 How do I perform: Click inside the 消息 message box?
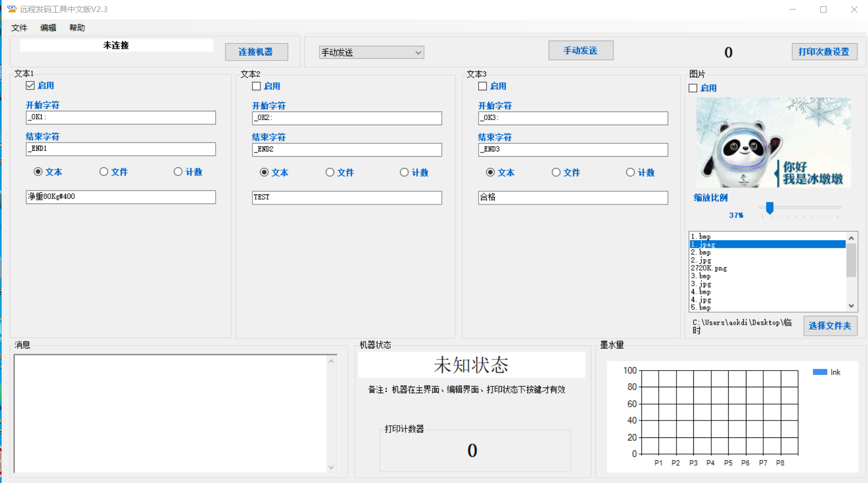point(171,414)
